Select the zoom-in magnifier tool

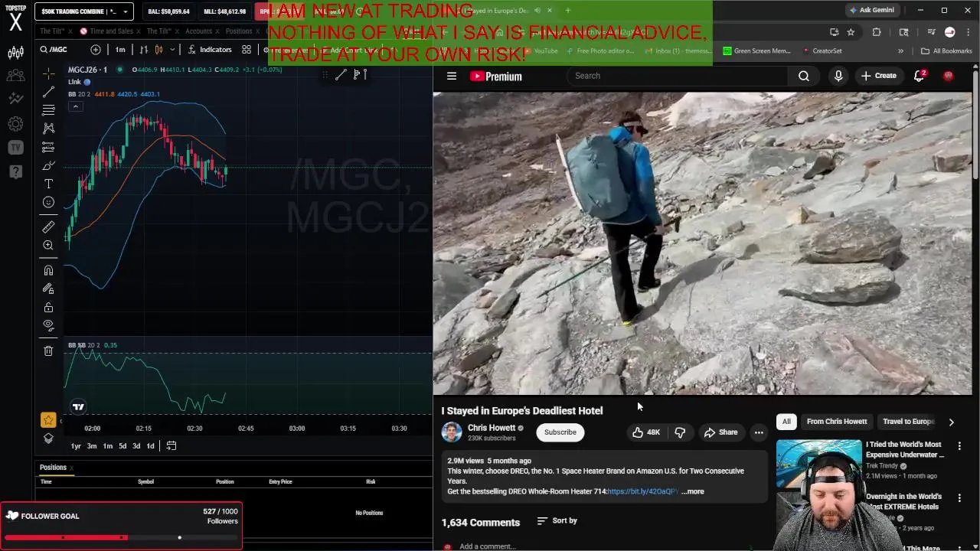[x=48, y=246]
